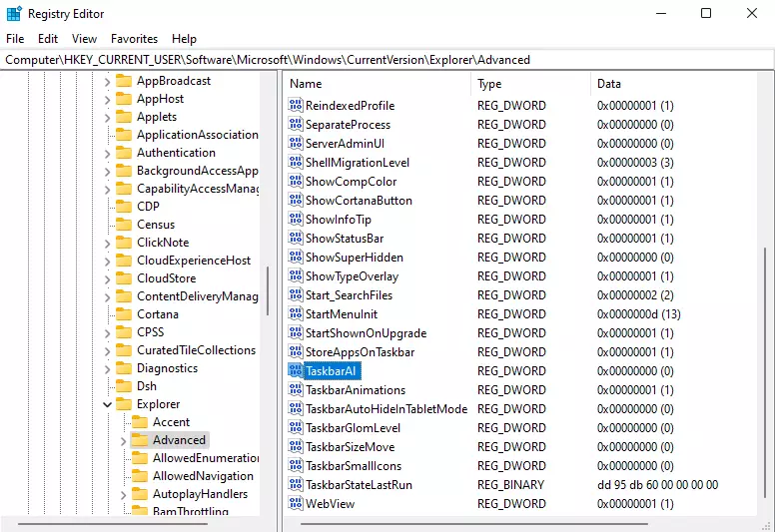Select the CuratedTileCollections key
The width and height of the screenshot is (775, 532).
click(196, 350)
